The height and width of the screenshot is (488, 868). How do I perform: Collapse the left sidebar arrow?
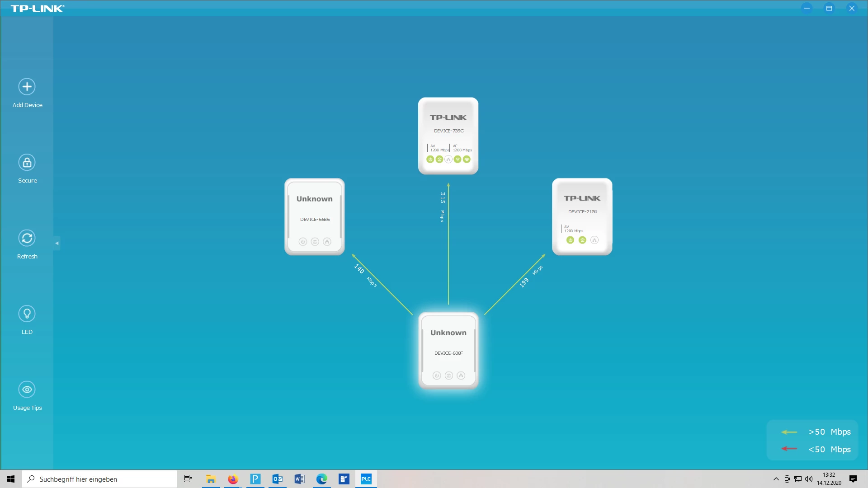[x=57, y=243]
